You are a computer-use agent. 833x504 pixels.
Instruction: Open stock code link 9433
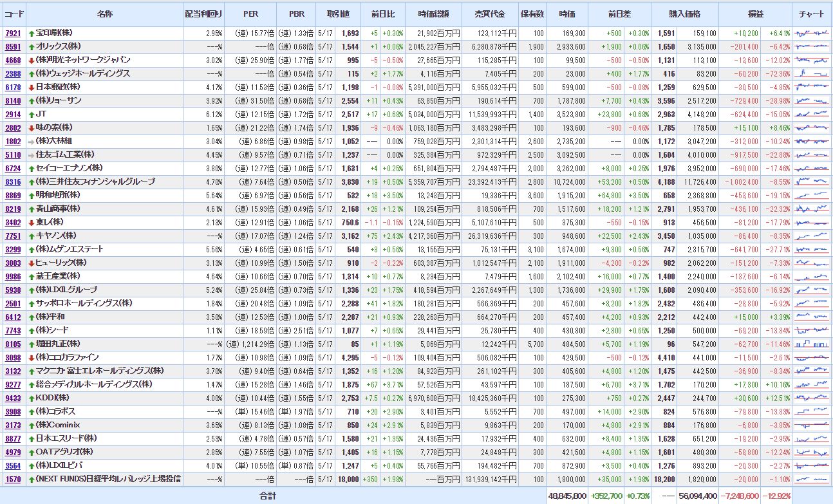click(13, 398)
